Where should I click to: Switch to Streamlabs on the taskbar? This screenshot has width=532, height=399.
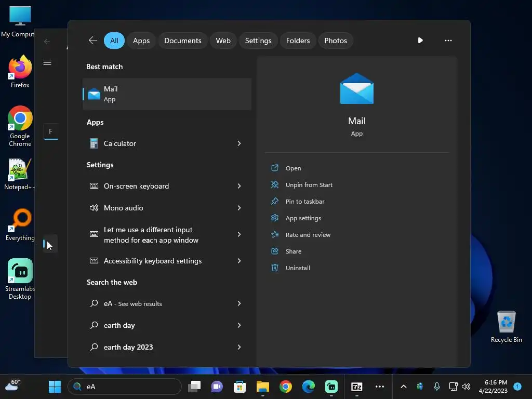pyautogui.click(x=331, y=387)
